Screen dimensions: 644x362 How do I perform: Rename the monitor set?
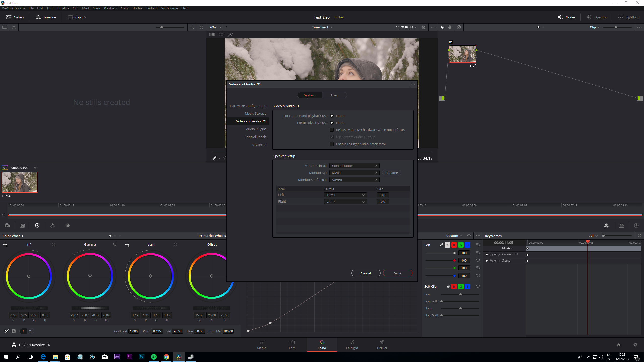[x=392, y=173]
